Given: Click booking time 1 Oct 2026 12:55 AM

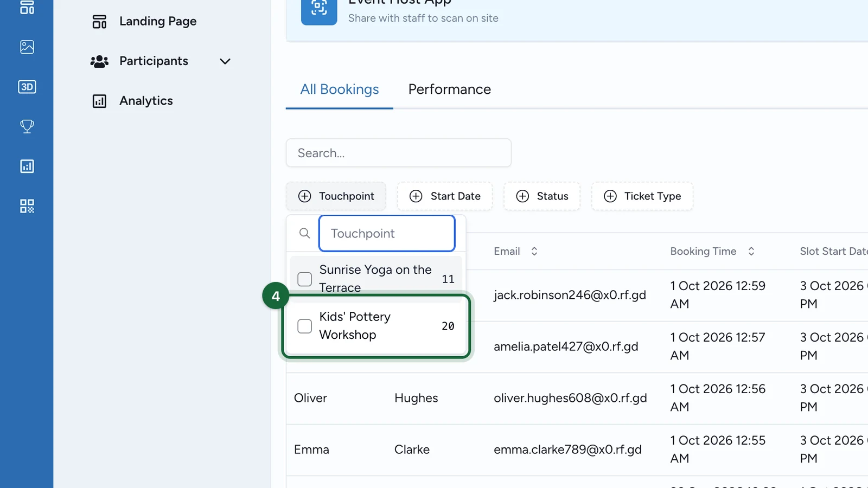Looking at the screenshot, I should click(718, 450).
